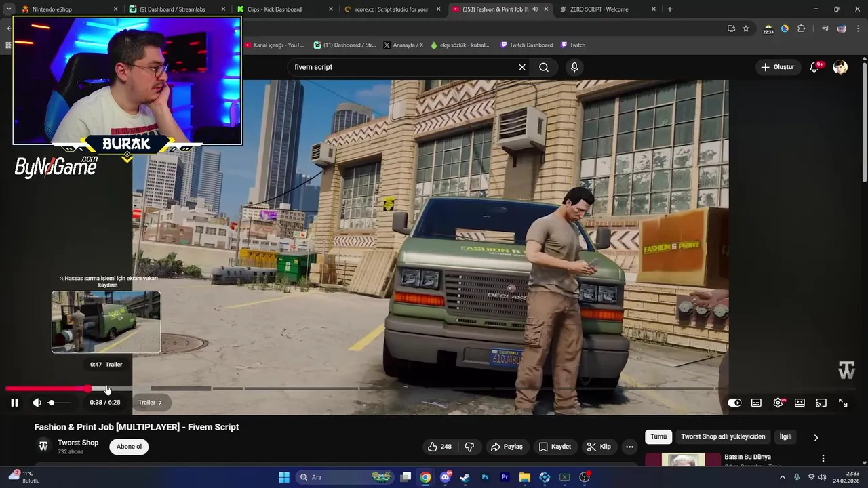Open File Explorer from the taskbar
Viewport: 868px width, 488px height.
click(525, 477)
